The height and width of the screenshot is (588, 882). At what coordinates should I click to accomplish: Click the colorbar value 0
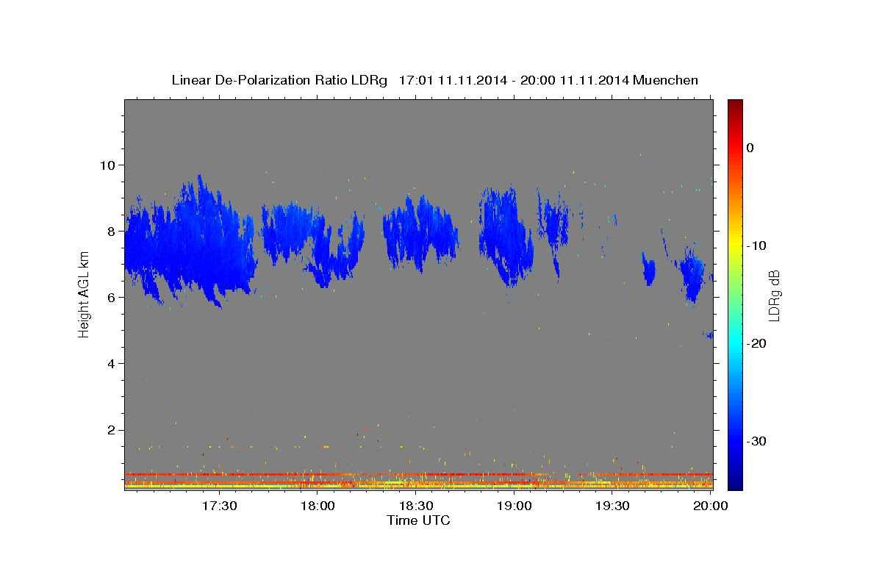pyautogui.click(x=750, y=148)
